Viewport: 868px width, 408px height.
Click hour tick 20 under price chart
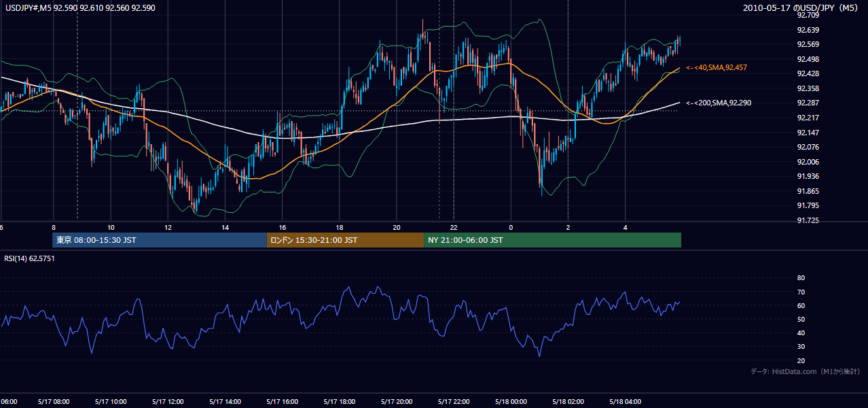coord(397,227)
